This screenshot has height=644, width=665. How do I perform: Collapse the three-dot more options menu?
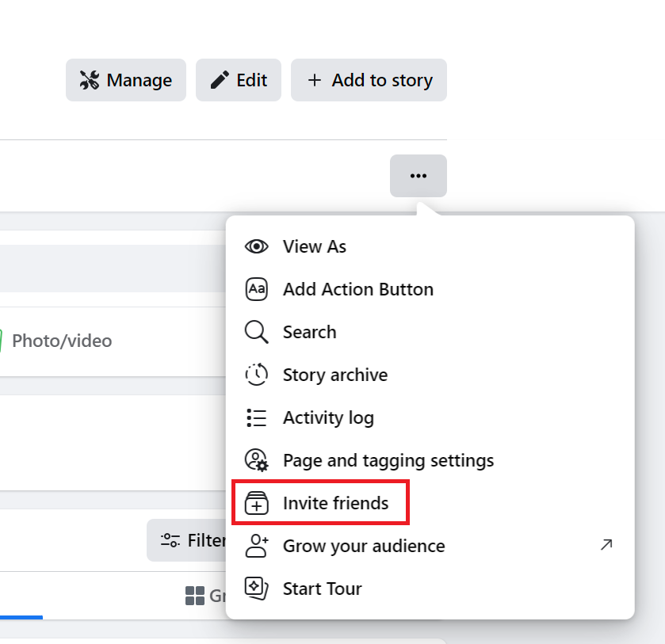pyautogui.click(x=418, y=176)
